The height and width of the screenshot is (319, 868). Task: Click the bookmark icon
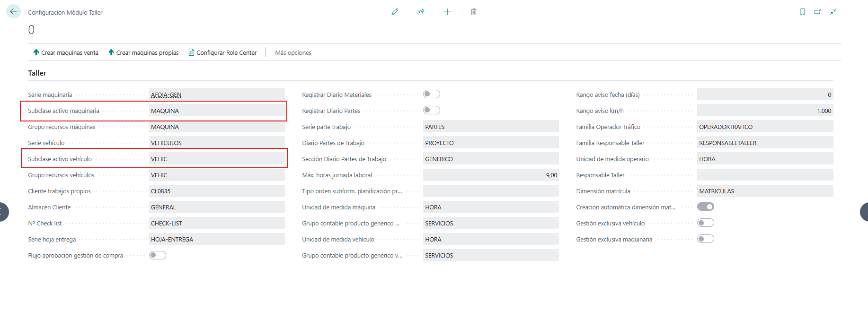[802, 12]
